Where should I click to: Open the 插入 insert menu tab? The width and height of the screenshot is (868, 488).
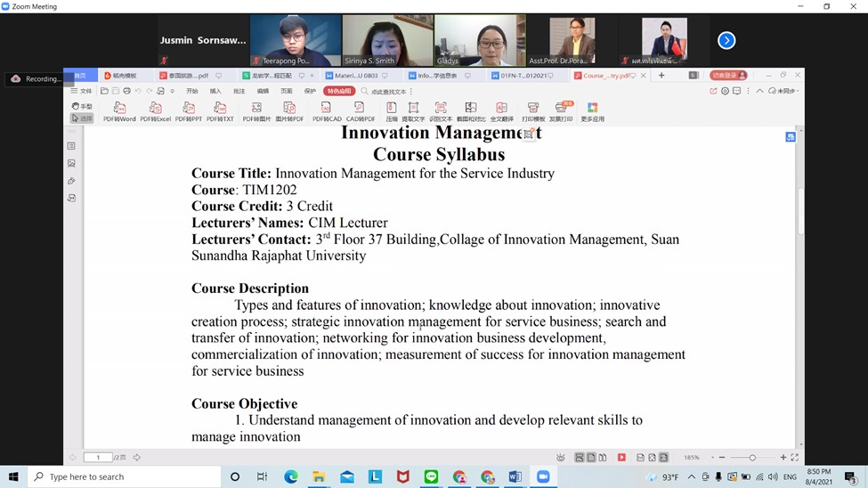(x=215, y=91)
